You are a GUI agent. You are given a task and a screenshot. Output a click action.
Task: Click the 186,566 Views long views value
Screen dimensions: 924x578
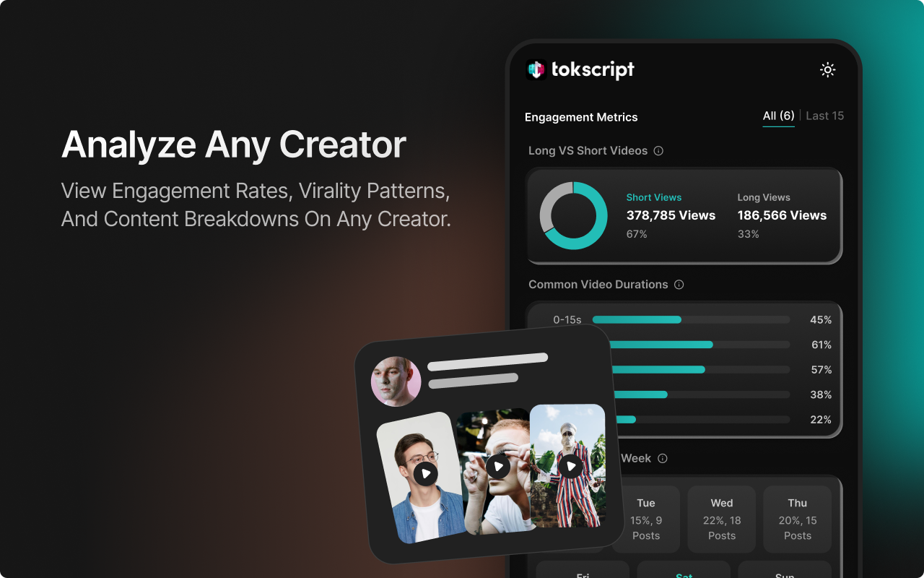point(782,215)
